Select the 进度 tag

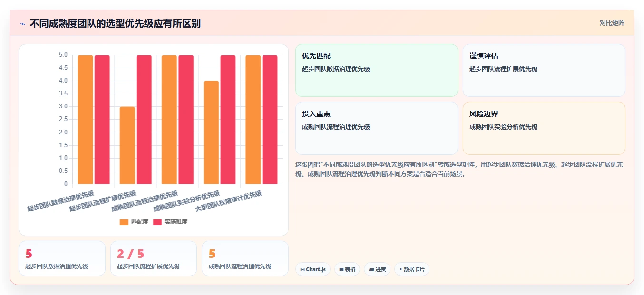pos(377,269)
